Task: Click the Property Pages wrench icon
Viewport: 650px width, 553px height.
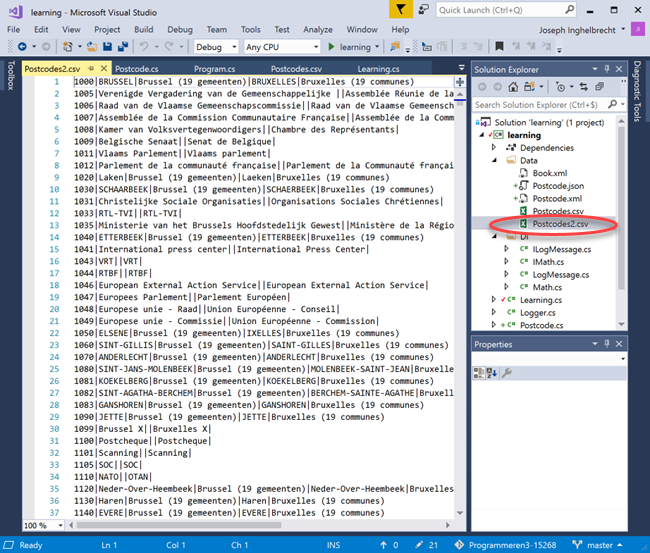Action: tap(507, 373)
